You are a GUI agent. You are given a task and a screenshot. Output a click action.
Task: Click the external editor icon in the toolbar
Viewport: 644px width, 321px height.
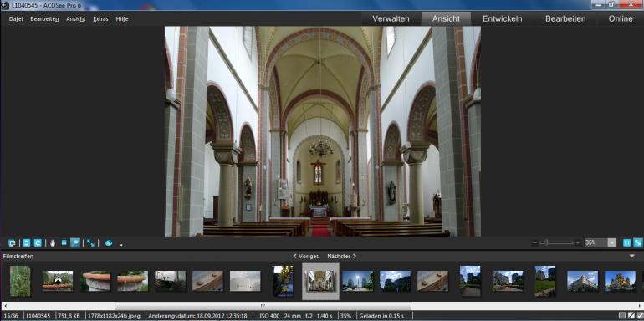12,243
